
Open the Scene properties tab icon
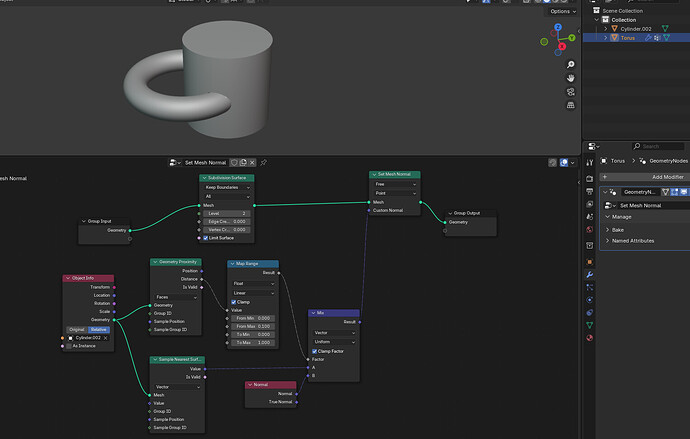590,217
